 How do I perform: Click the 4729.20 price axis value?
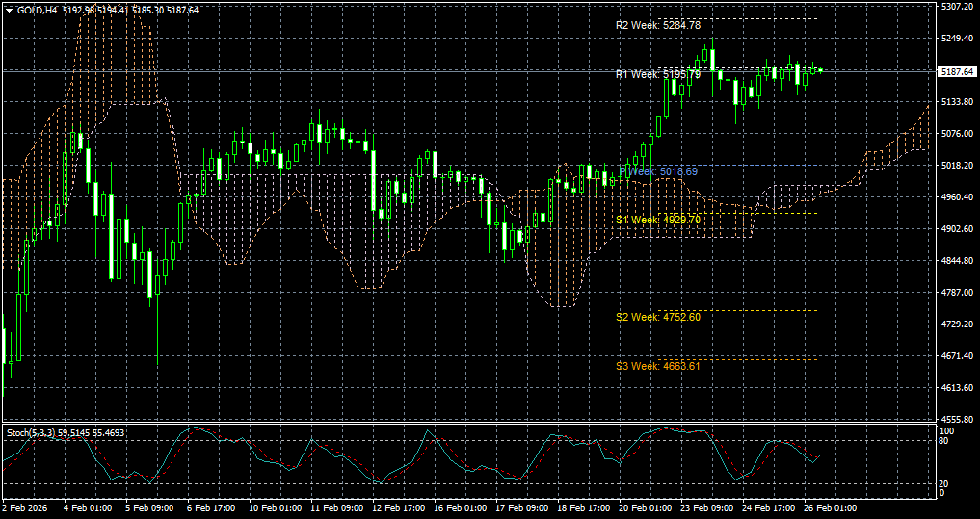click(x=957, y=324)
